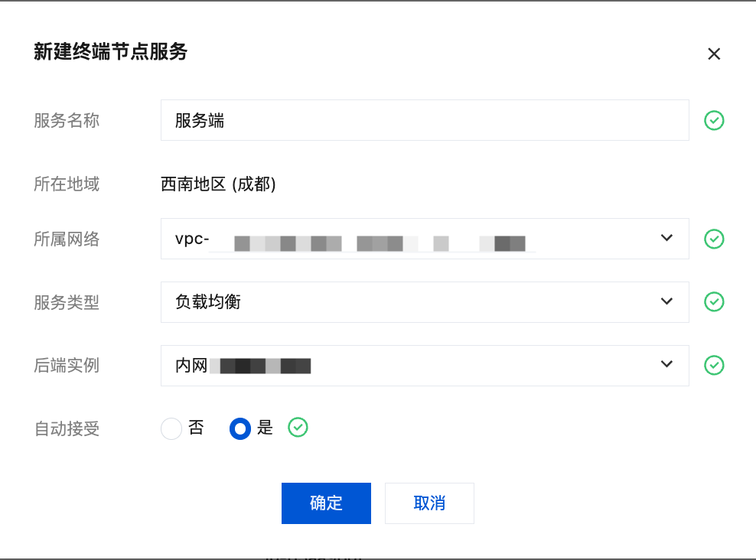Viewport: 756px width, 560px height.
Task: Click the 取消 button to cancel
Action: [429, 503]
